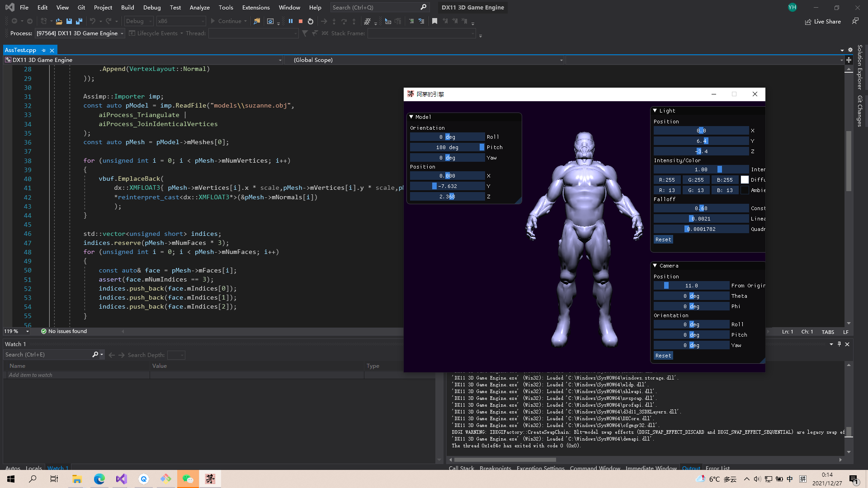Collapse the Camera panel

coord(655,266)
